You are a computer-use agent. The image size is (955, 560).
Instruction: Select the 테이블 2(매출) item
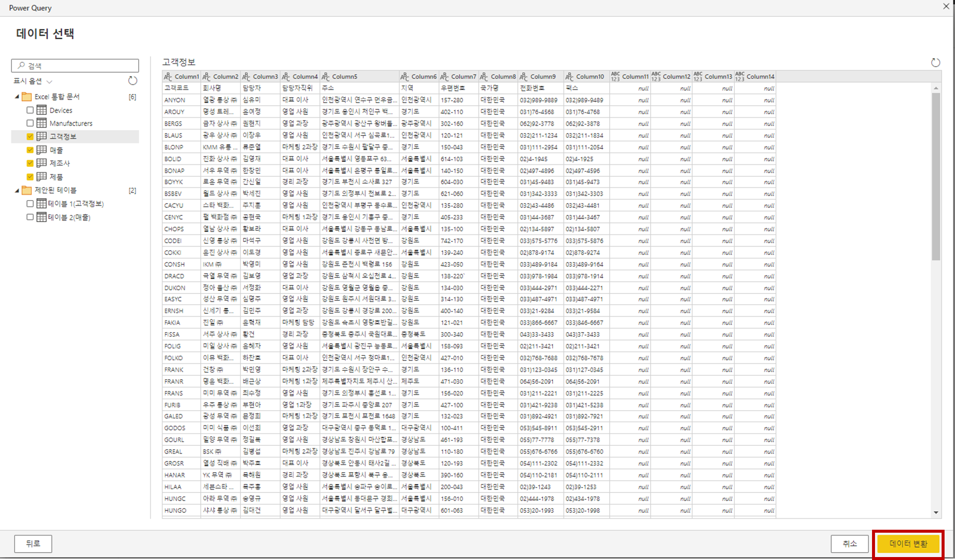tap(69, 217)
